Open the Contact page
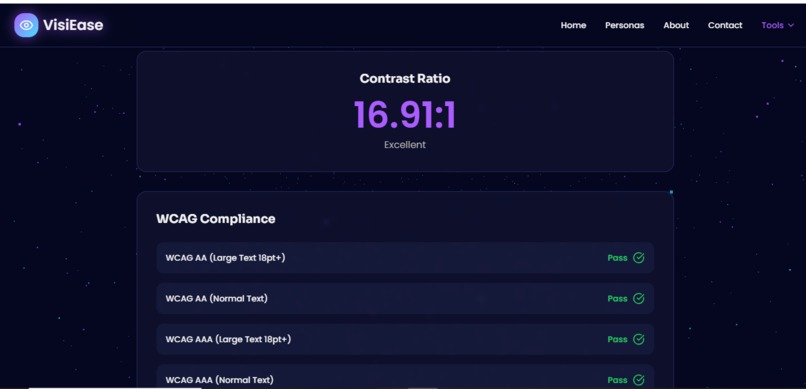 (725, 25)
